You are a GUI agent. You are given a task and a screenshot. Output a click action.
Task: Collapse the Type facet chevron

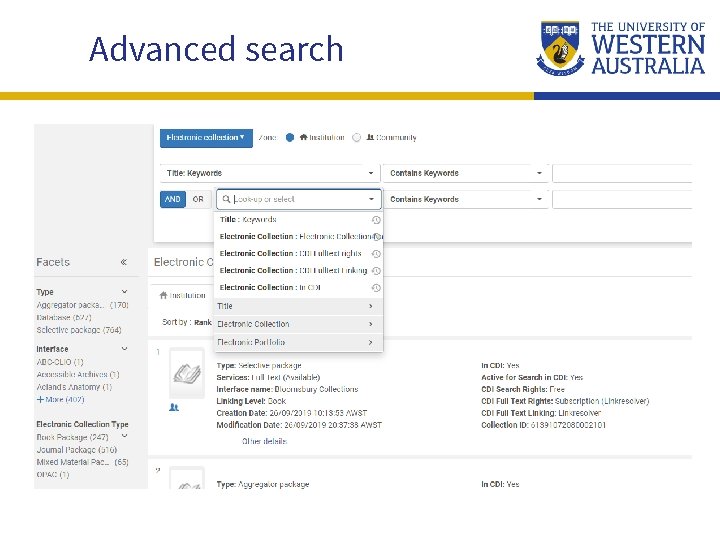pos(124,292)
